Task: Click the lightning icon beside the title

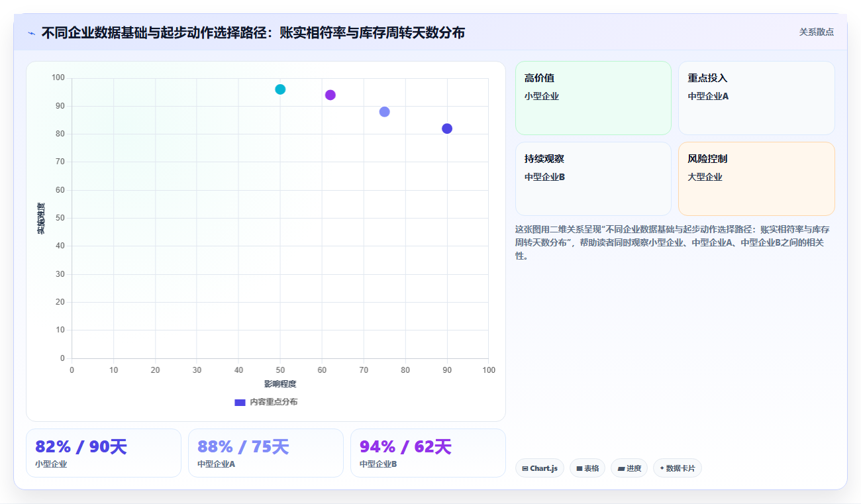Action: point(31,32)
